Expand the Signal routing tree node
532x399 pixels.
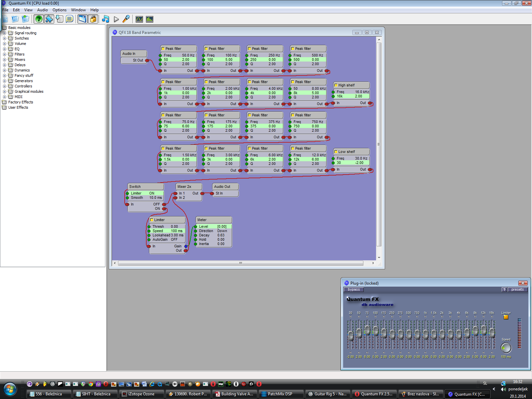[5, 33]
